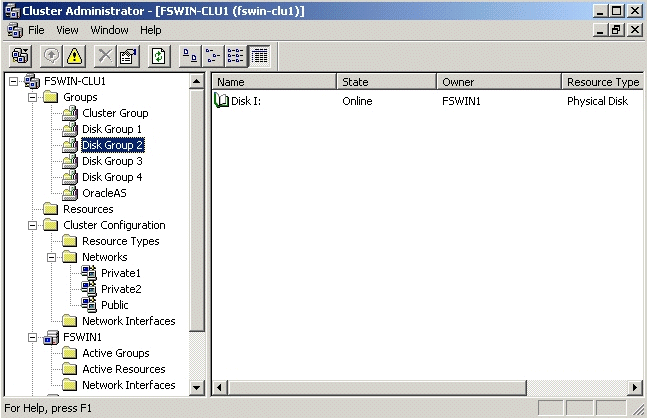Click the Bring Online toolbar icon

52,56
